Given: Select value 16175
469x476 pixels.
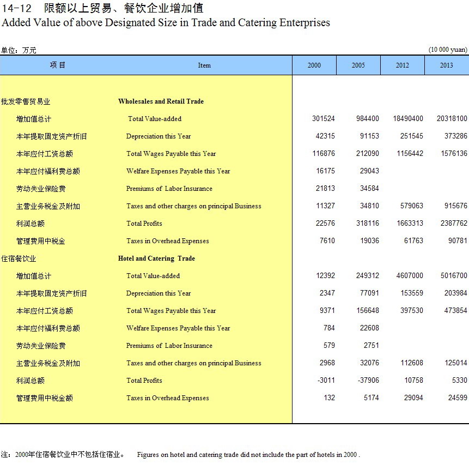Looking at the screenshot, I should coord(326,171).
